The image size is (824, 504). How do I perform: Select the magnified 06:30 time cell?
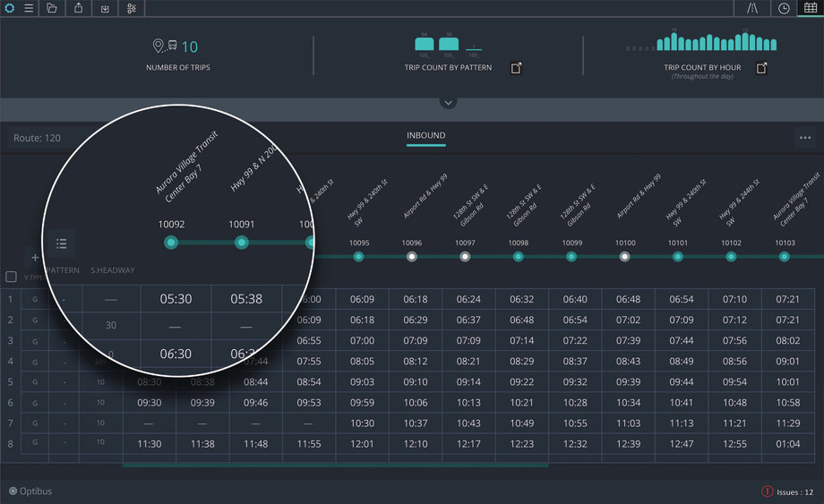coord(176,354)
